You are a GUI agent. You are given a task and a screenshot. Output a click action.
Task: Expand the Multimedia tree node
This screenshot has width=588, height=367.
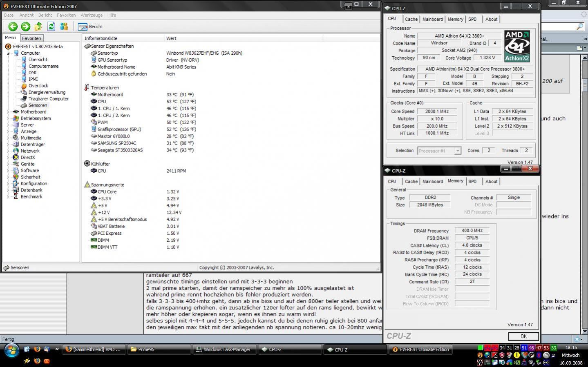pos(8,138)
